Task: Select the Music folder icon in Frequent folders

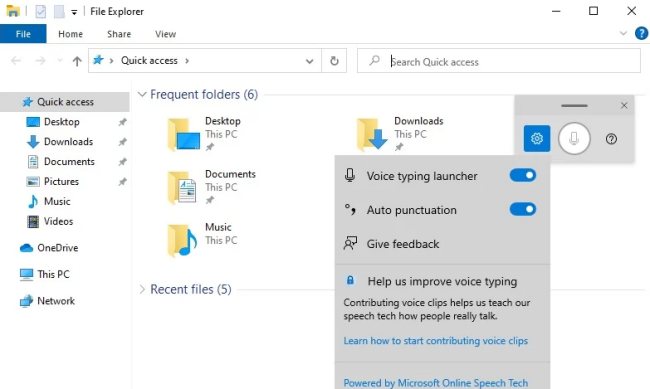Action: click(182, 241)
